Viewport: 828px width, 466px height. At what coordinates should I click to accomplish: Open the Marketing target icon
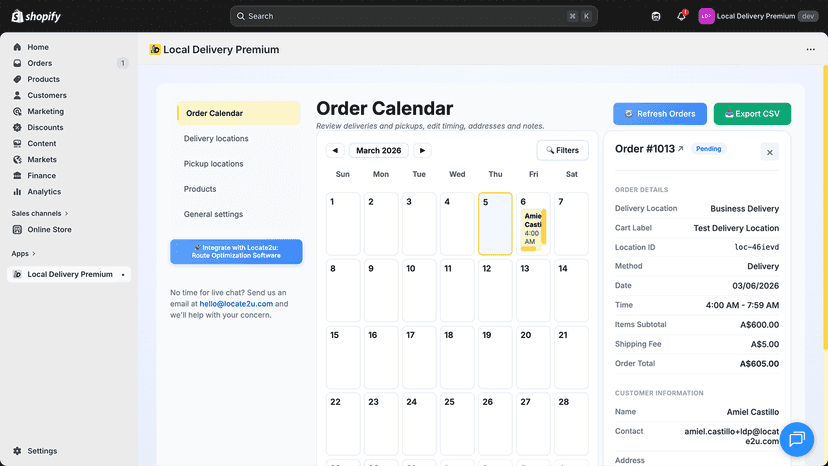(x=17, y=111)
